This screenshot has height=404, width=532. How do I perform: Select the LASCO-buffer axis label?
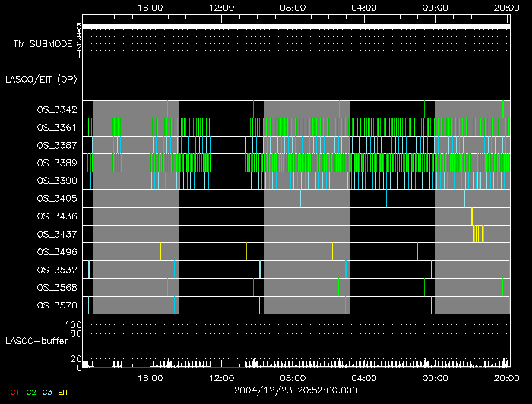[36, 341]
